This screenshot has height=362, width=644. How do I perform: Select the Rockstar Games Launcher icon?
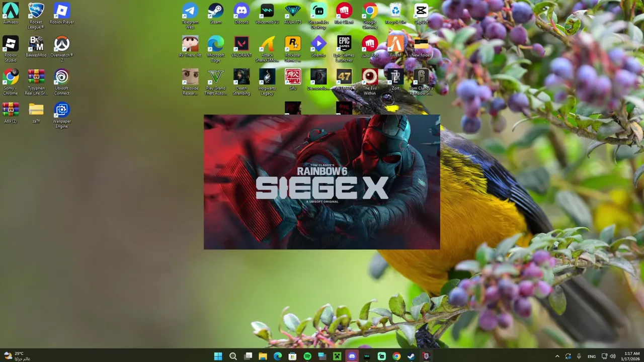tap(293, 49)
